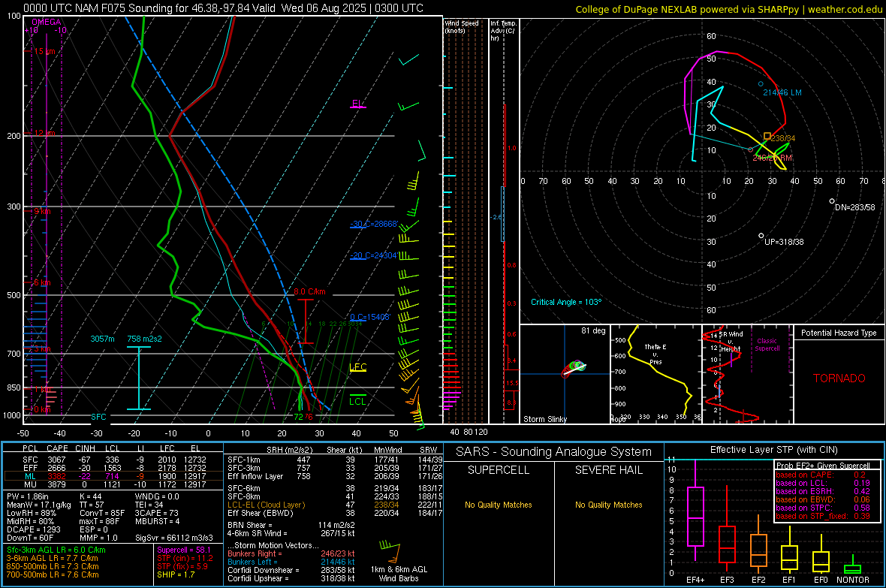
Task: Click the SARS - Sounding Analogue System title
Action: (x=553, y=452)
